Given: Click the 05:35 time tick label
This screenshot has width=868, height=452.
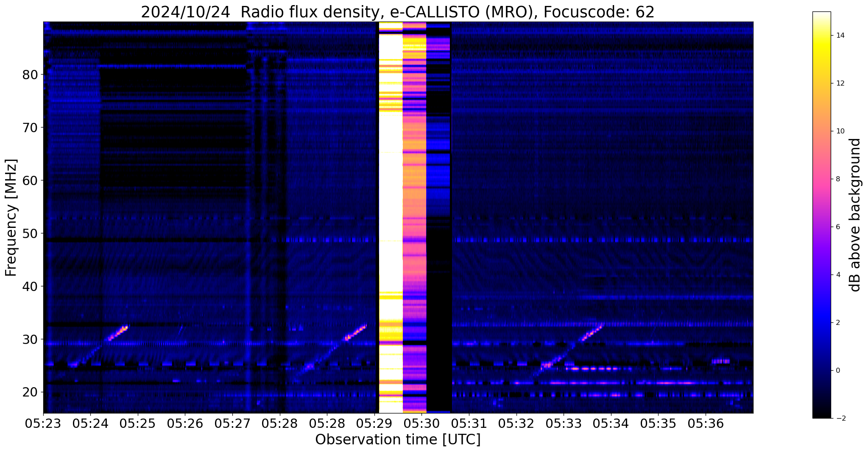Looking at the screenshot, I should pyautogui.click(x=658, y=424).
